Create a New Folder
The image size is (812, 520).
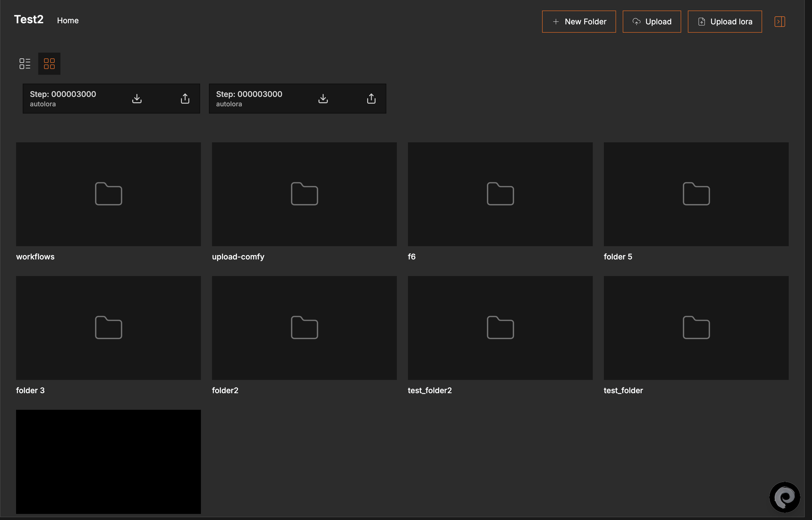[x=579, y=21]
